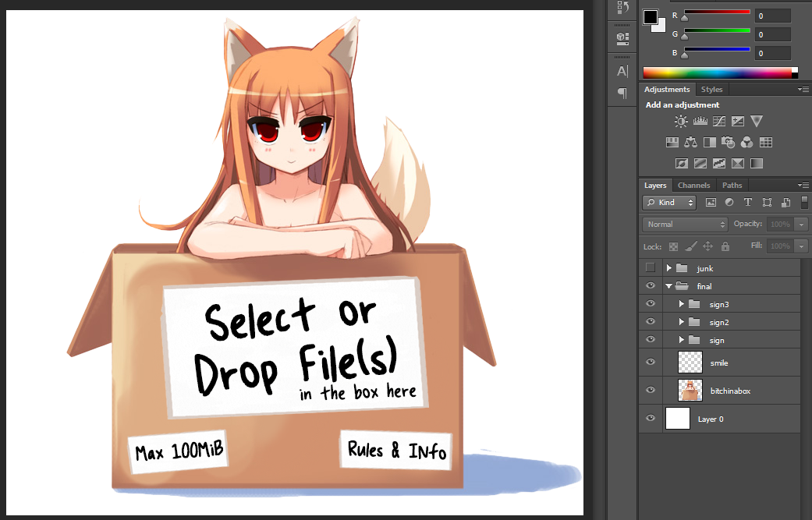Add a Black & White adjustment
The width and height of the screenshot is (812, 520).
point(710,143)
